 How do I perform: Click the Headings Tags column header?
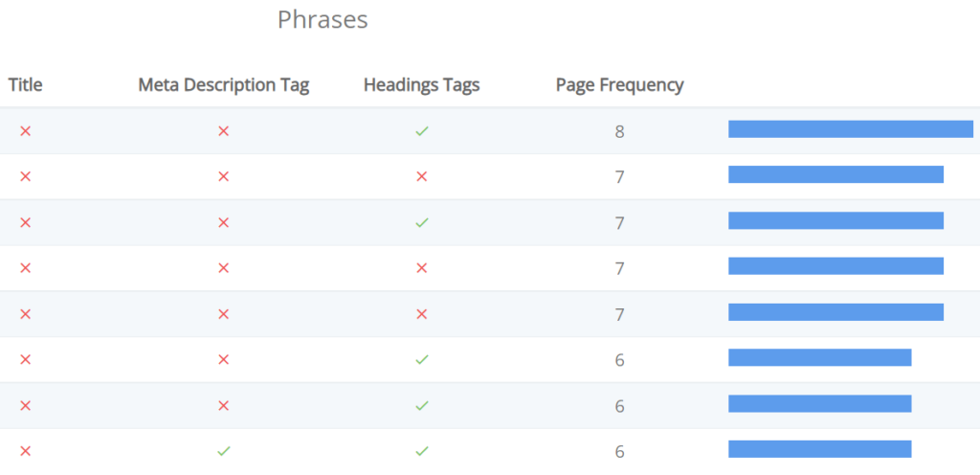[422, 85]
